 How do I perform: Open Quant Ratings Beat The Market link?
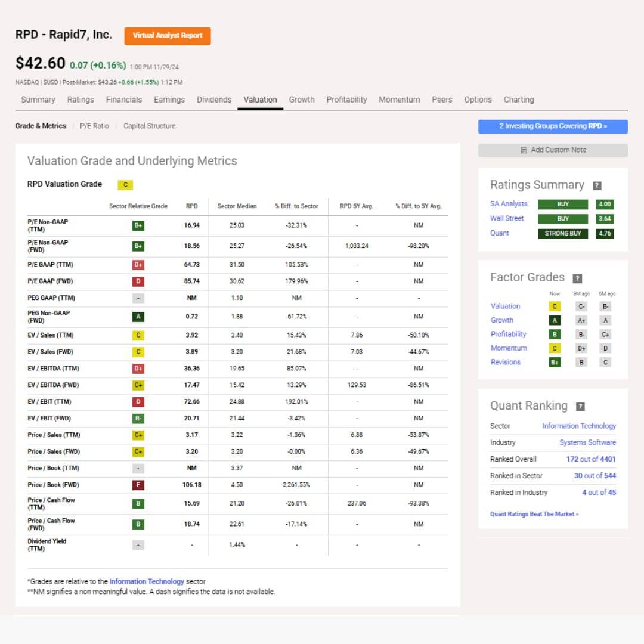tap(534, 514)
